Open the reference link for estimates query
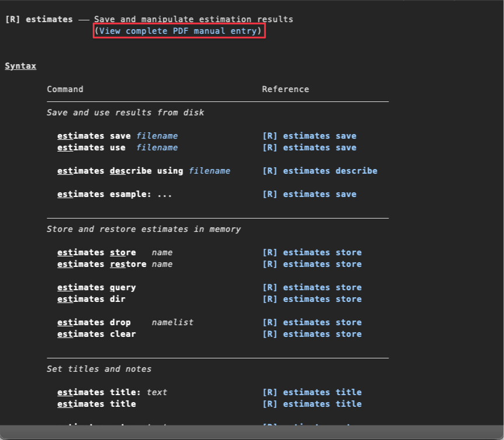Viewport: 504px width, 440px height. (x=311, y=287)
